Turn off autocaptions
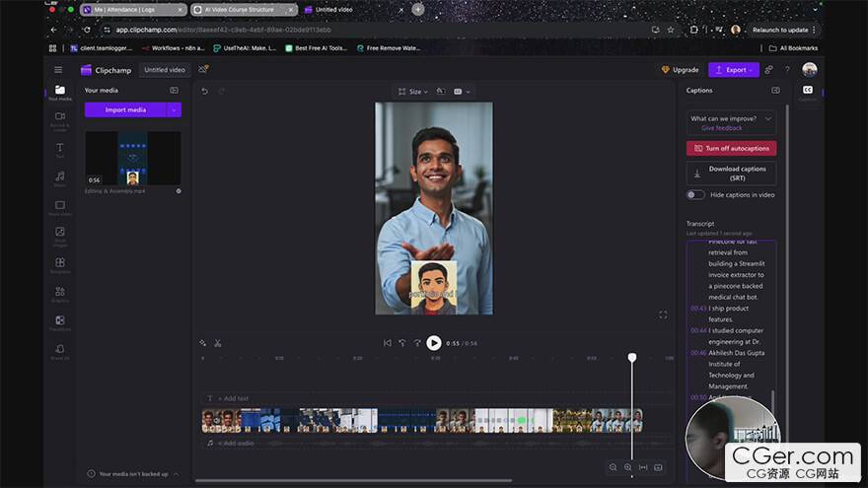 731,148
